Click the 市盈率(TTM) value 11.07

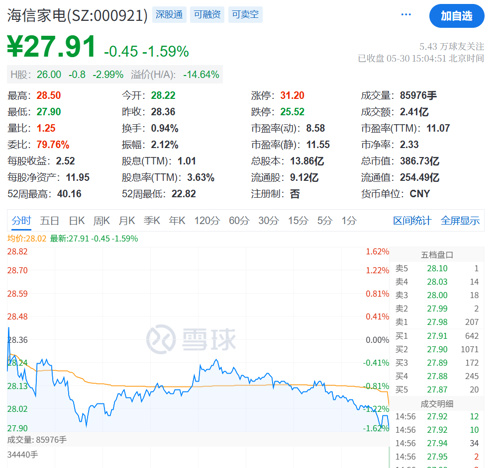(x=438, y=128)
